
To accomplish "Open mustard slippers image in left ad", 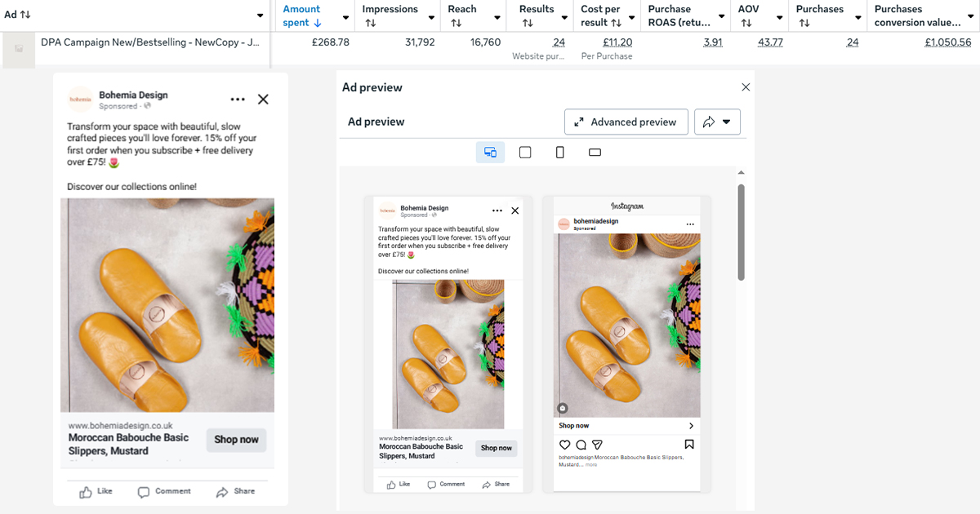I will pyautogui.click(x=167, y=305).
